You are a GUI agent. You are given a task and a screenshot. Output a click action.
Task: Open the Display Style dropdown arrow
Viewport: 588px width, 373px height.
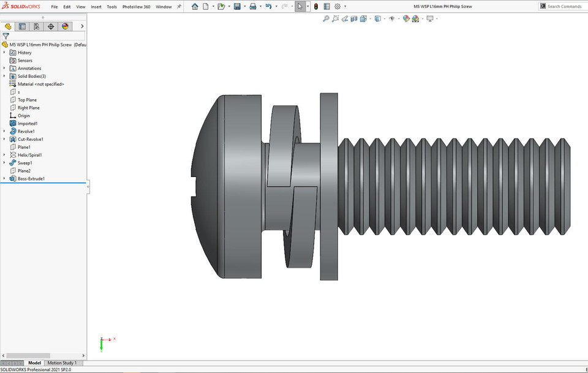tap(384, 18)
